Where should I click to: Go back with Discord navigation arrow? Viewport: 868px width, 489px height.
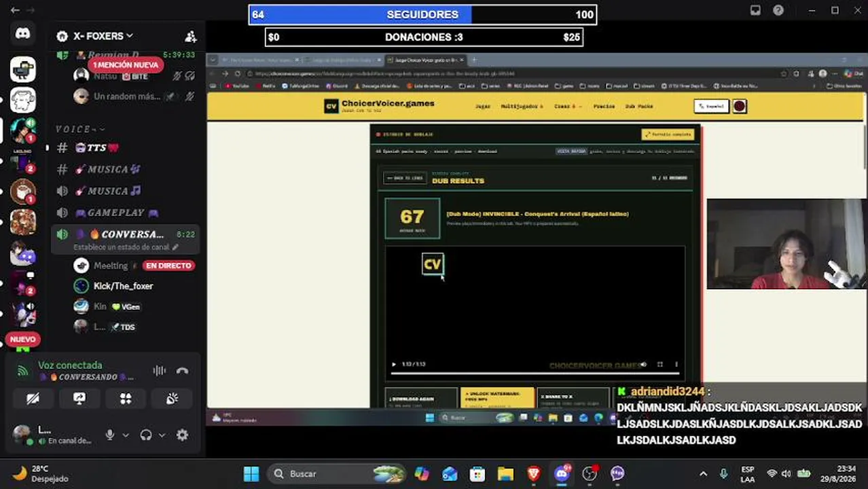[x=14, y=10]
